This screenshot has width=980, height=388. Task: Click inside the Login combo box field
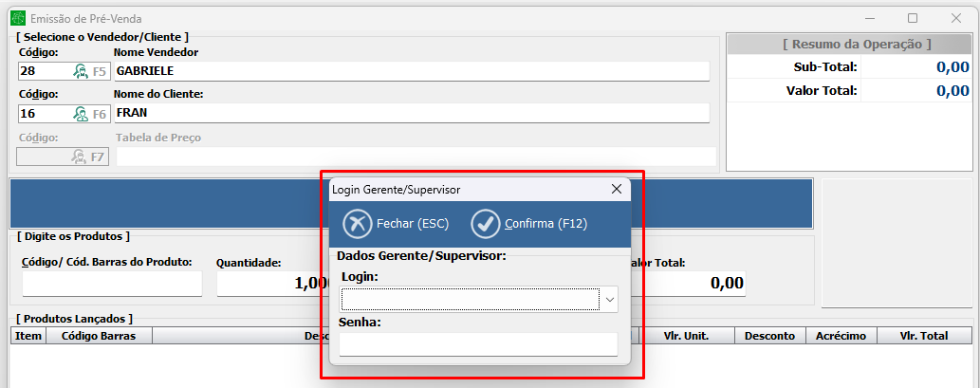click(x=470, y=300)
